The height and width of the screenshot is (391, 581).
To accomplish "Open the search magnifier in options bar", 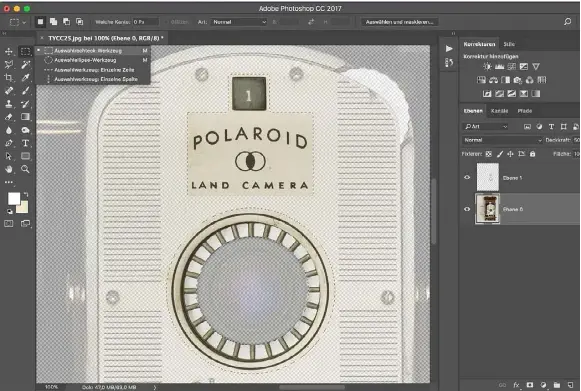I will point(567,22).
